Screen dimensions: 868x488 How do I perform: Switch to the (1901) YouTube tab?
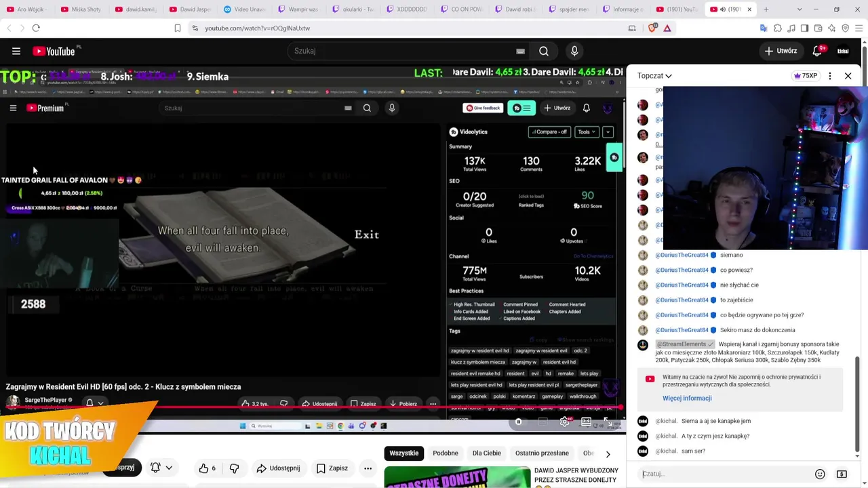(x=678, y=9)
